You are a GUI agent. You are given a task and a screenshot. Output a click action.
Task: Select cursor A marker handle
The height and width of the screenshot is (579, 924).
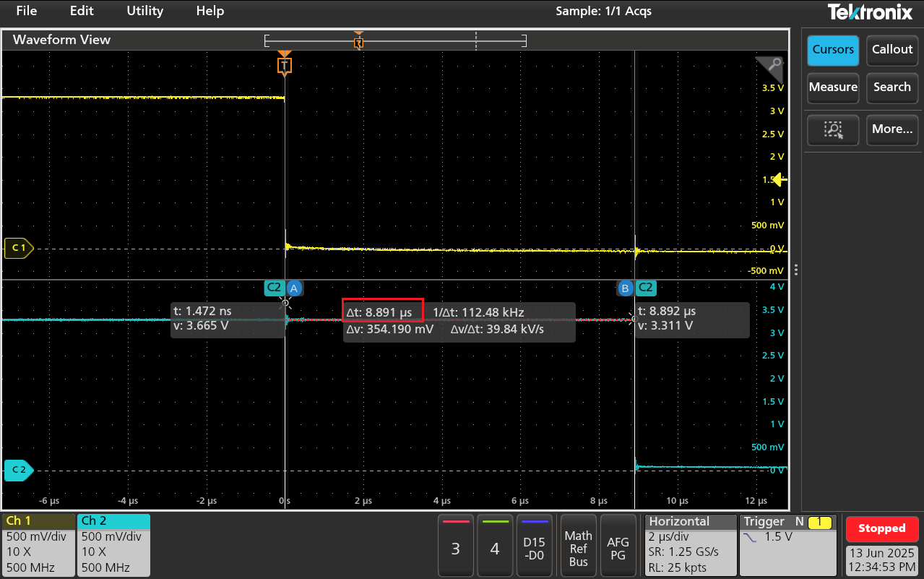(x=294, y=288)
